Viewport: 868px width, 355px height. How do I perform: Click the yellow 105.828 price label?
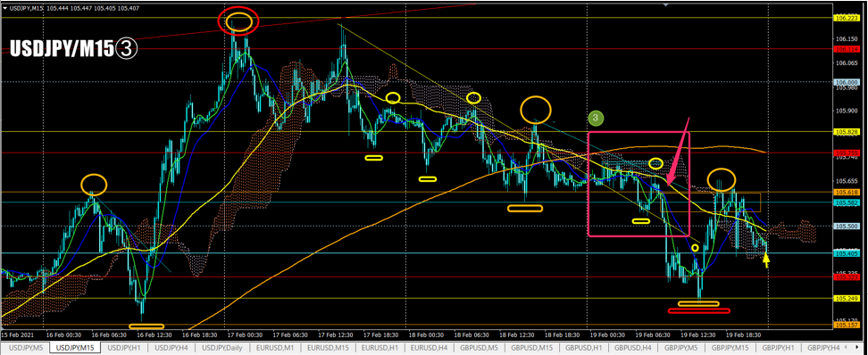tap(847, 132)
